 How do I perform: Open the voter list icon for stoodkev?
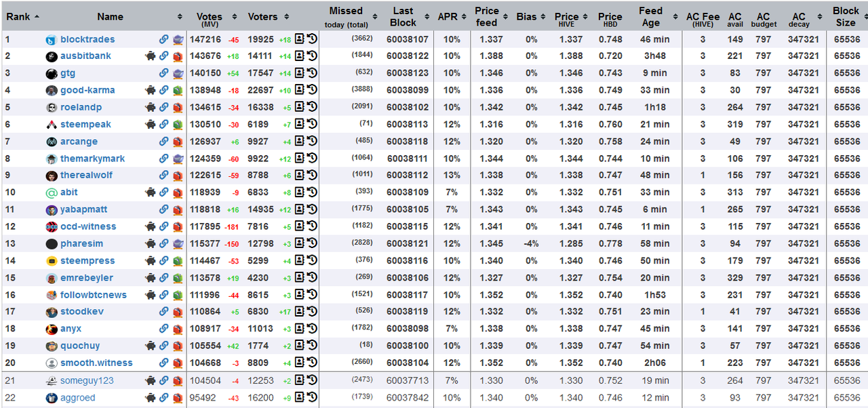[x=299, y=312]
